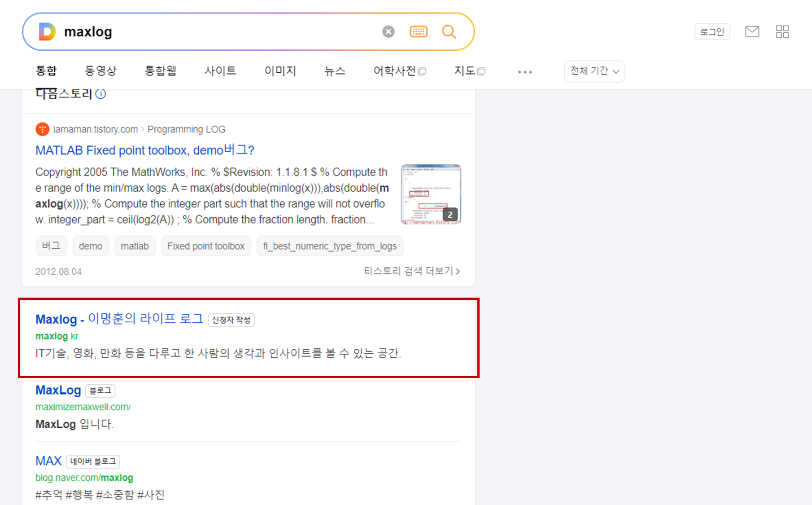The image size is (812, 505).
Task: Click the MaxLog 입니다. description text
Action: pyautogui.click(x=74, y=424)
